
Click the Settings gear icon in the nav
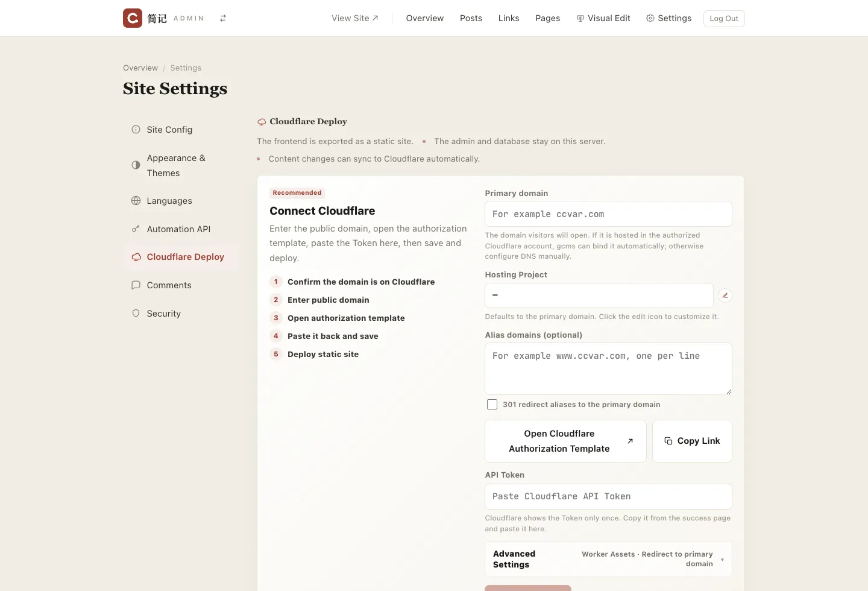click(650, 18)
